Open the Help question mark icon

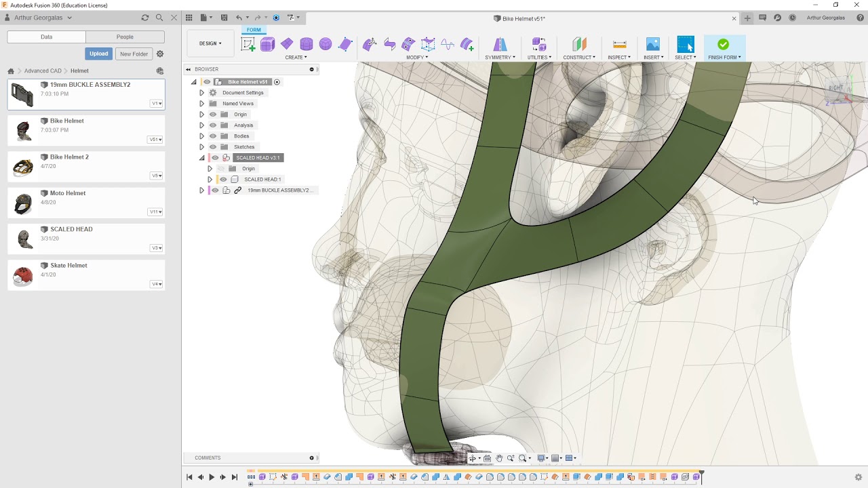point(860,18)
